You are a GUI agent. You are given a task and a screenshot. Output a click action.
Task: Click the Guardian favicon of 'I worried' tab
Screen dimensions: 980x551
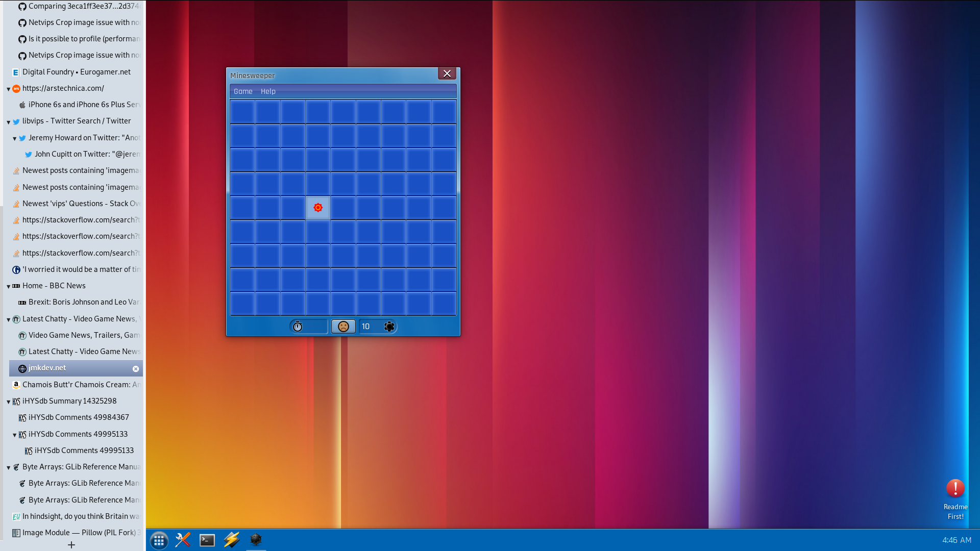[x=16, y=269]
